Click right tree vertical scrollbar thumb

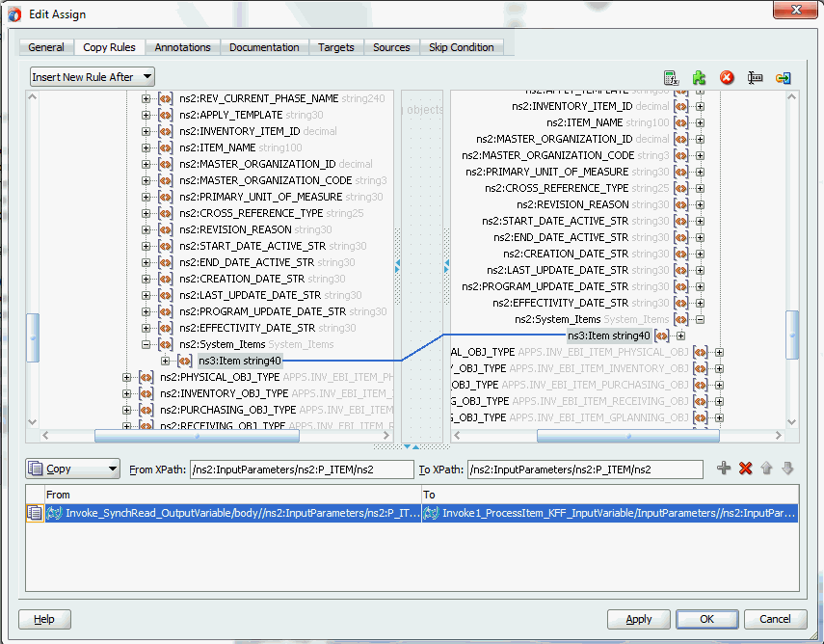coord(792,335)
